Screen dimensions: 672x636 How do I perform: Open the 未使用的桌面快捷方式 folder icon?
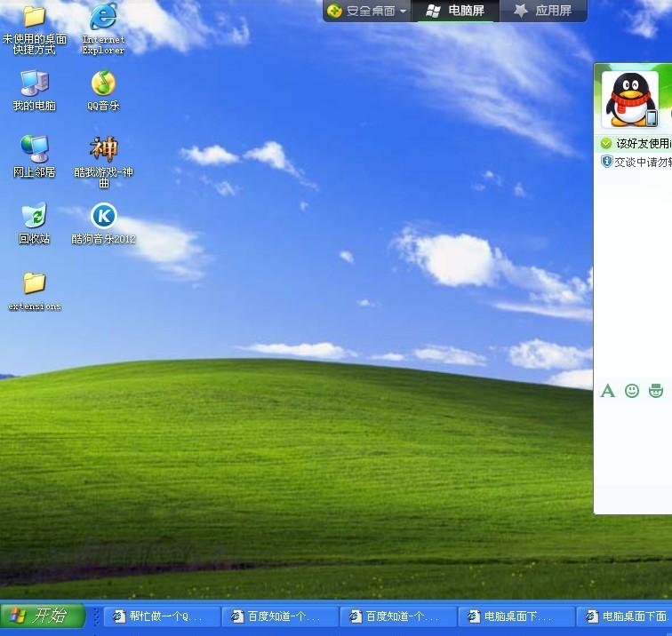pos(35,17)
